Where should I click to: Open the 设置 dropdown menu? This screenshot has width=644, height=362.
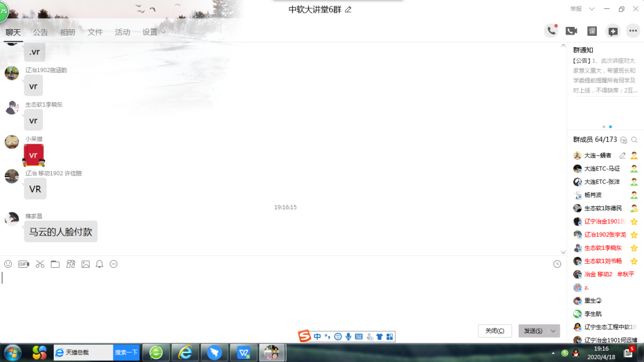pyautogui.click(x=154, y=32)
